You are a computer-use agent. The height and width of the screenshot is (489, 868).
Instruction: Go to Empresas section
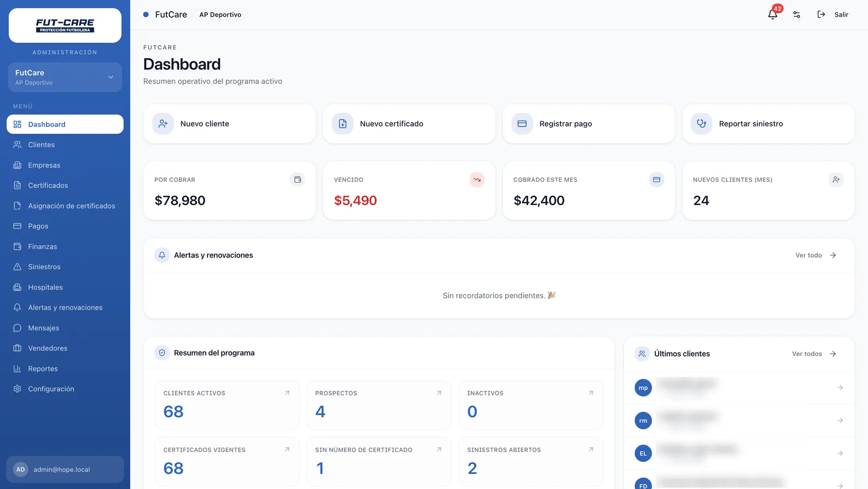(65, 165)
